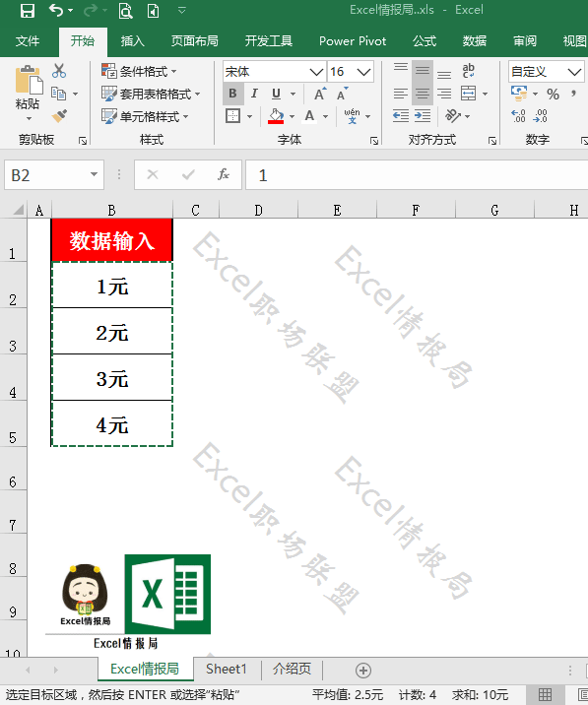
Task: Apply font color with the A icon
Action: pos(309,116)
